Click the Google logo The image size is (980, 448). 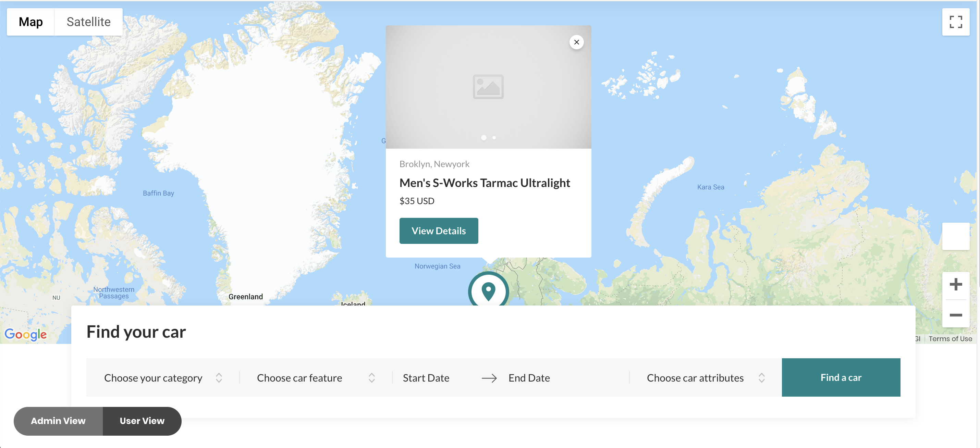(x=25, y=334)
